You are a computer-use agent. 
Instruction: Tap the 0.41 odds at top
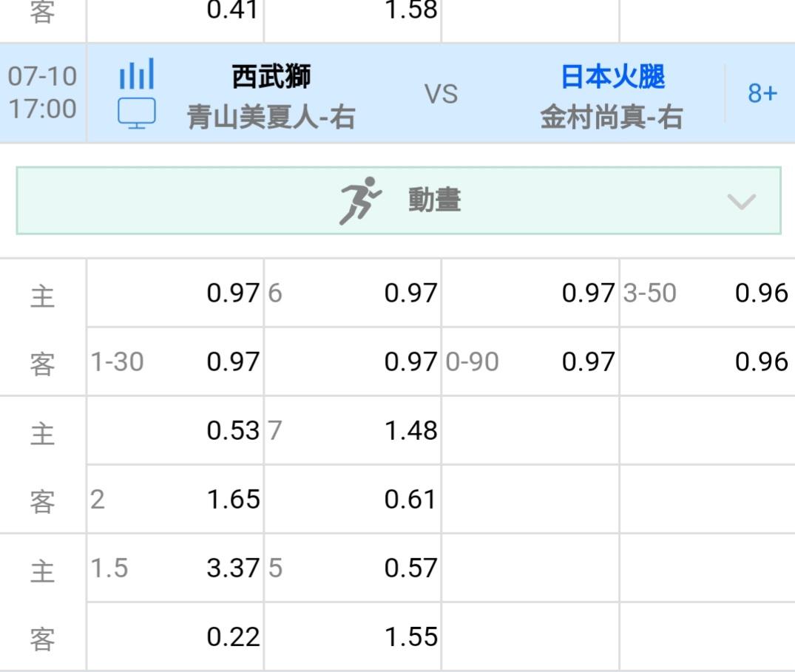click(233, 10)
